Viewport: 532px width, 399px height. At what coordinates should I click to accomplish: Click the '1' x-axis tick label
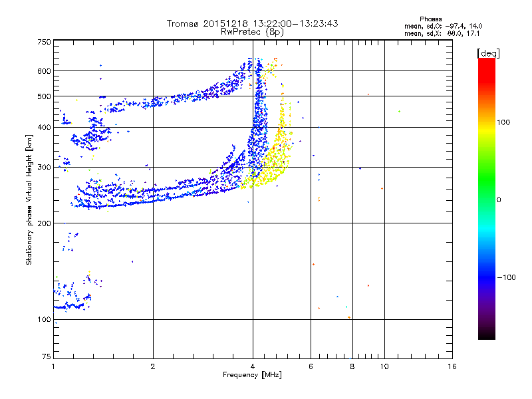coord(53,366)
